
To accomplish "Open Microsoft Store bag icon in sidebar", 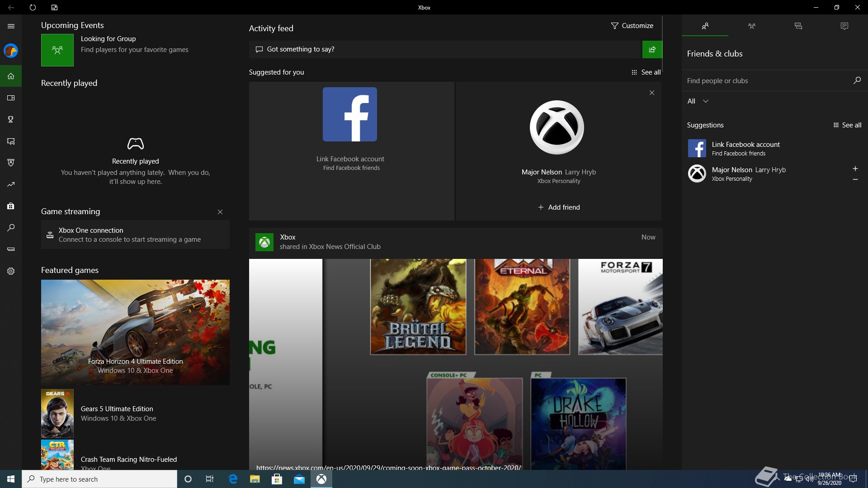I will pyautogui.click(x=11, y=206).
